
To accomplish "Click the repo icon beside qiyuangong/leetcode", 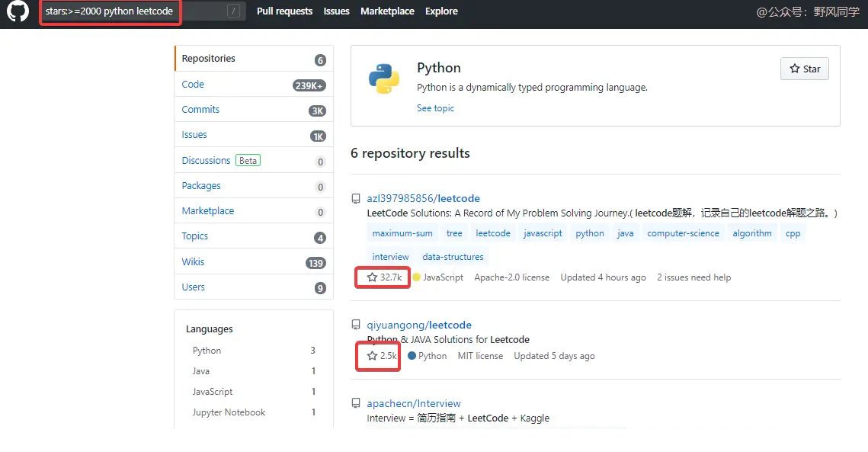I will [356, 325].
